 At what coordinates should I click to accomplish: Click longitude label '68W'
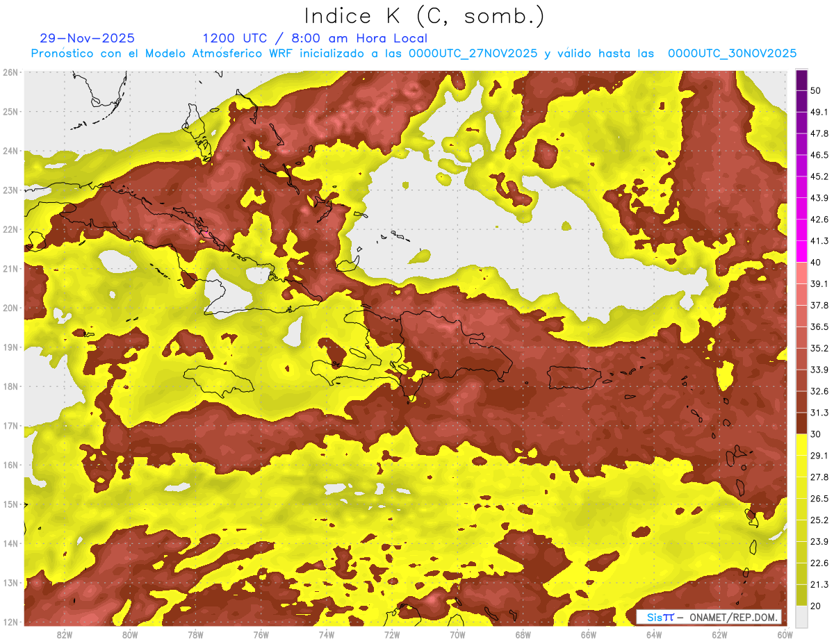point(523,635)
